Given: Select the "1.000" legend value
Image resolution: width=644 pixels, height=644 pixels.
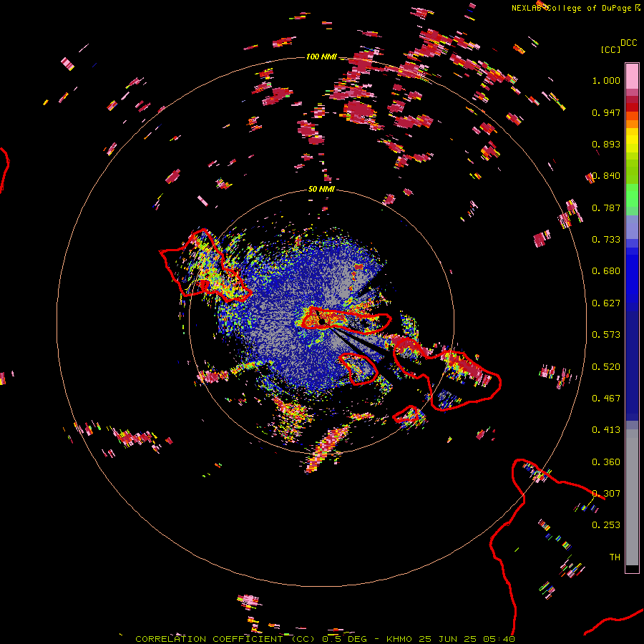Looking at the screenshot, I should (x=606, y=80).
